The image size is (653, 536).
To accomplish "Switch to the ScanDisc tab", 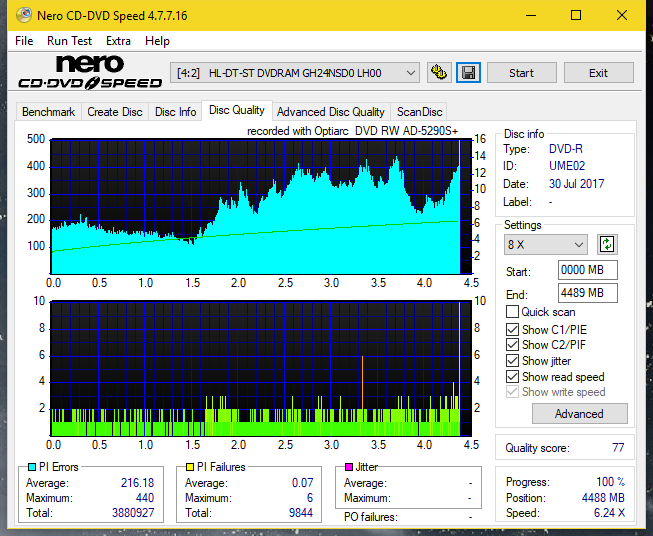I will click(x=419, y=112).
